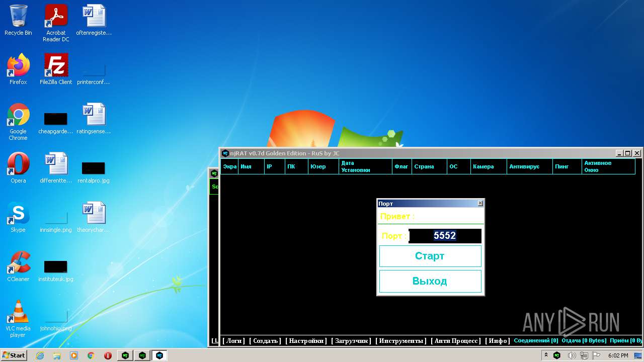Open Windows Media Player taskbar icon

pos(74,355)
